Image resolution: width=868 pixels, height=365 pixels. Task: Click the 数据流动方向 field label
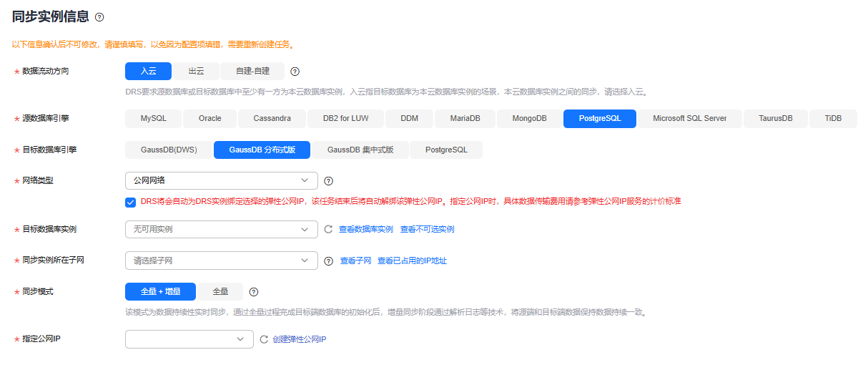tap(46, 71)
